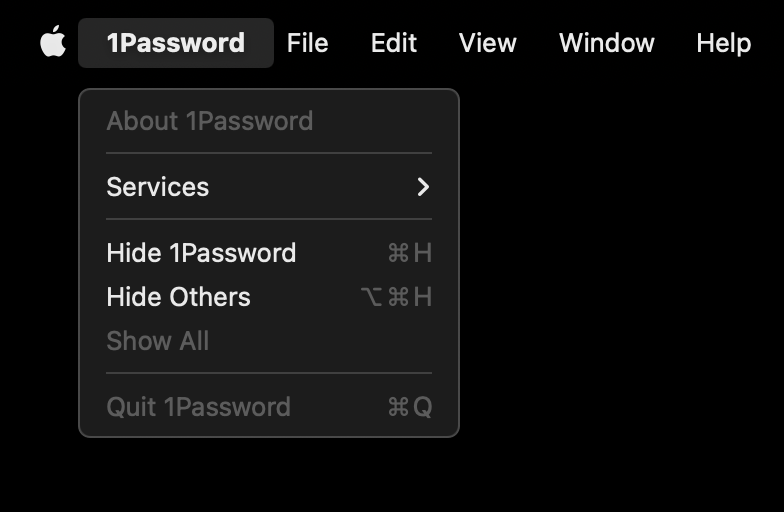Click the ⌥⌘H shortcut beside Hide Others
This screenshot has width=784, height=512.
396,297
